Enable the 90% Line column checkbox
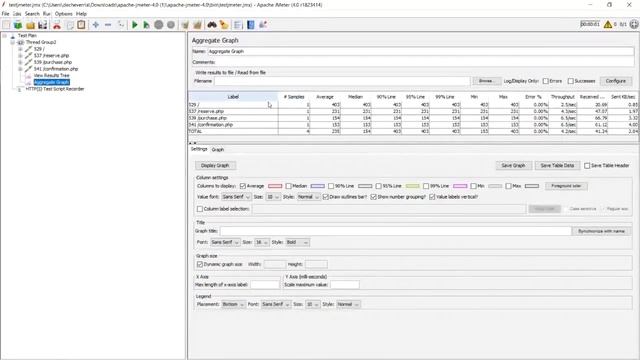 click(331, 186)
